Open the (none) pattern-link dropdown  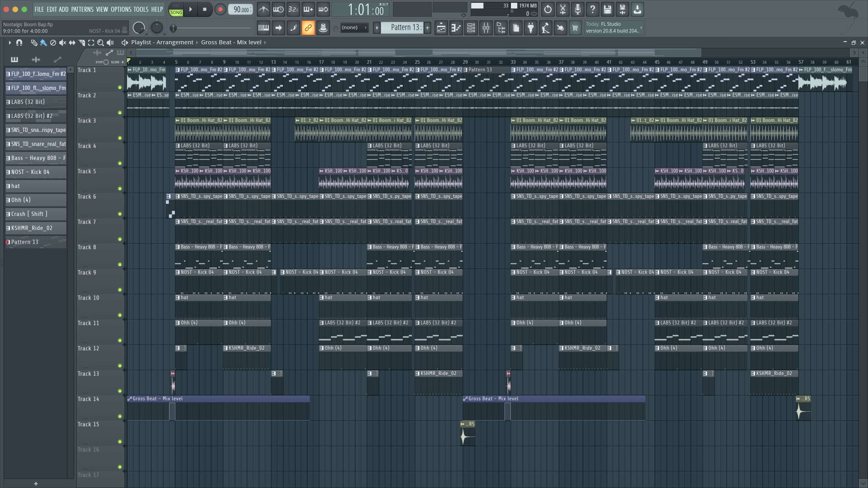pos(354,28)
